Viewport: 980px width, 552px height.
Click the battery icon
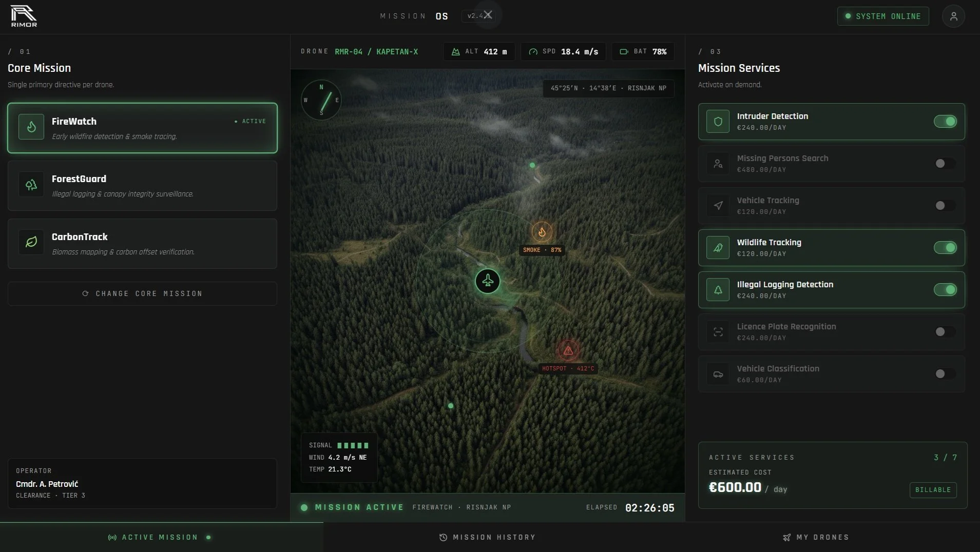pyautogui.click(x=624, y=52)
